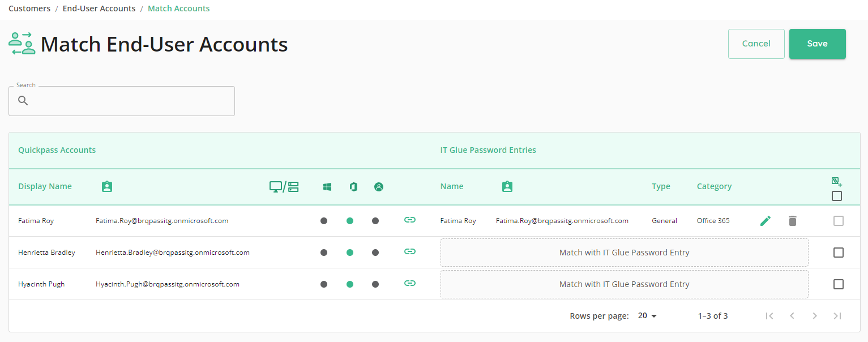The width and height of the screenshot is (868, 342).
Task: Navigate to Customers breadcrumb
Action: 29,8
